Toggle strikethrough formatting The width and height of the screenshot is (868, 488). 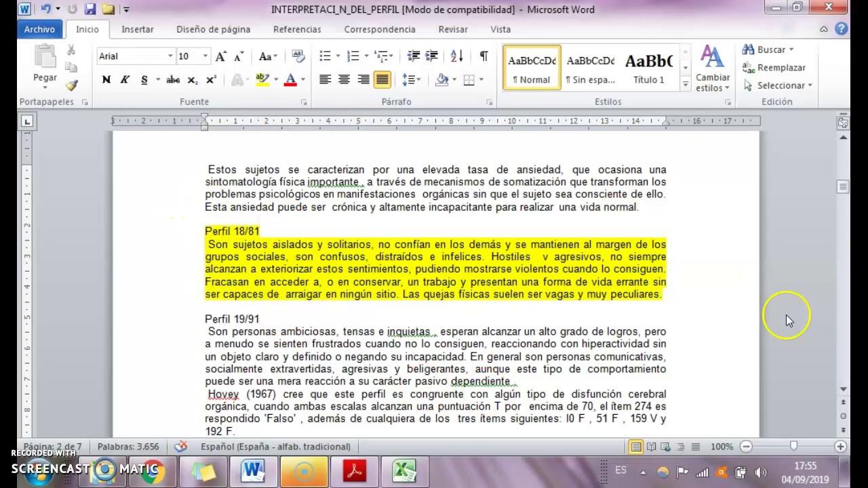173,80
